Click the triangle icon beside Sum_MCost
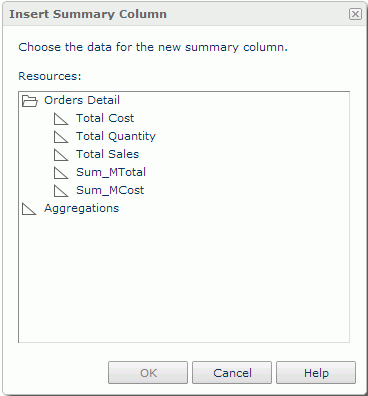The width and height of the screenshot is (368, 396). coord(61,191)
